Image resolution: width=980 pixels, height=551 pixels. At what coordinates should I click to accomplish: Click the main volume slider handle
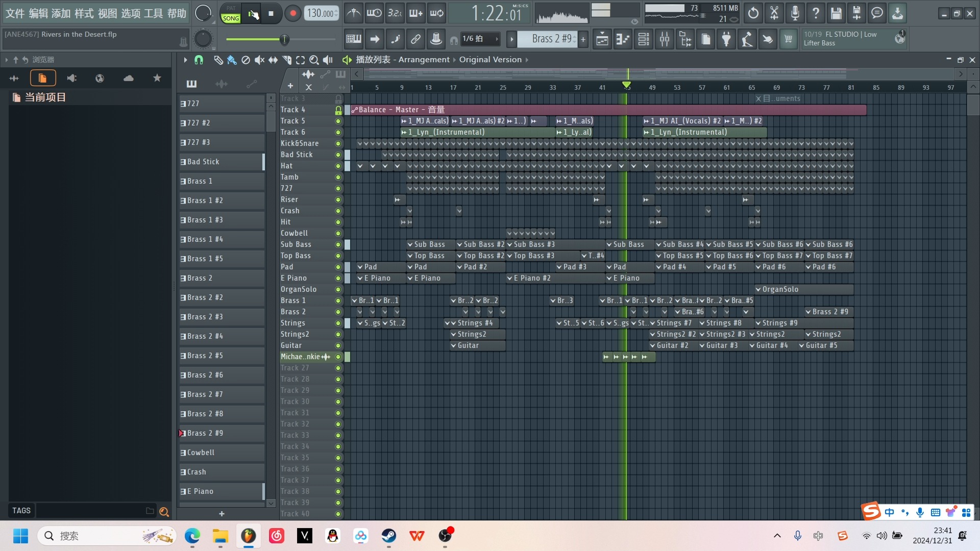pos(285,39)
